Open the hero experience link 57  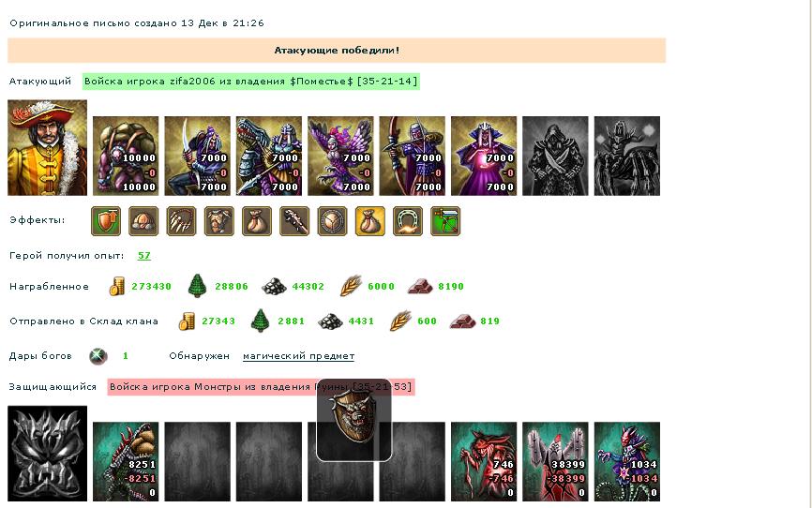pos(144,256)
